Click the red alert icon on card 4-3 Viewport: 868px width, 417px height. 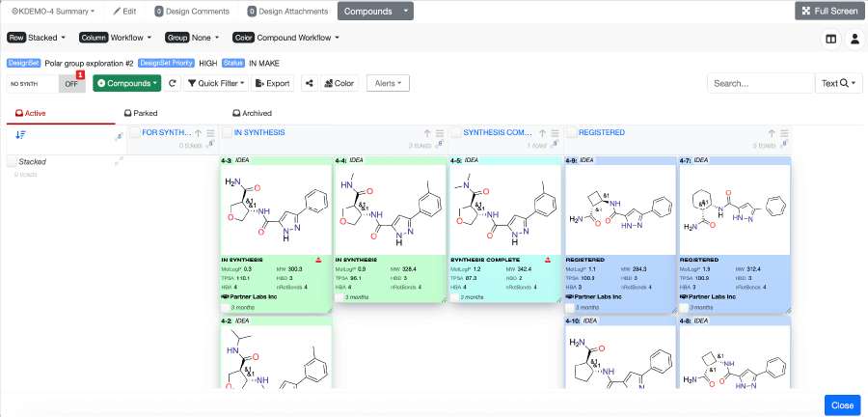click(320, 260)
